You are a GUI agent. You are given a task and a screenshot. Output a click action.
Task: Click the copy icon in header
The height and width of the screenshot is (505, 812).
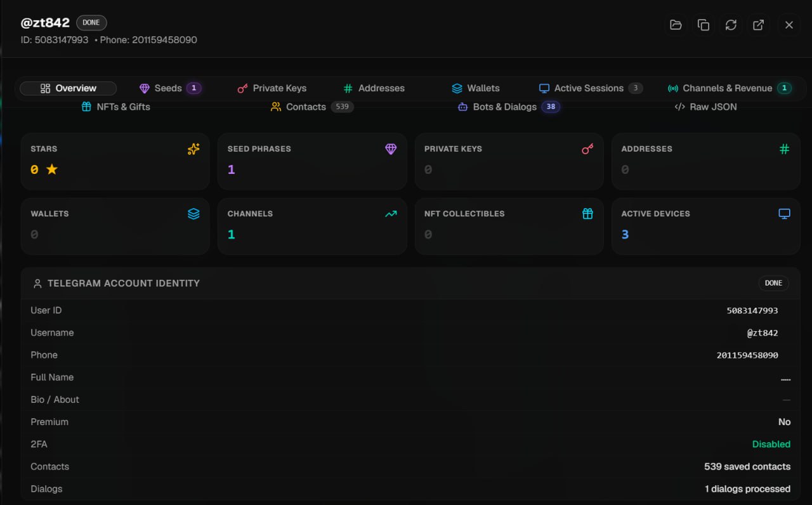704,25
